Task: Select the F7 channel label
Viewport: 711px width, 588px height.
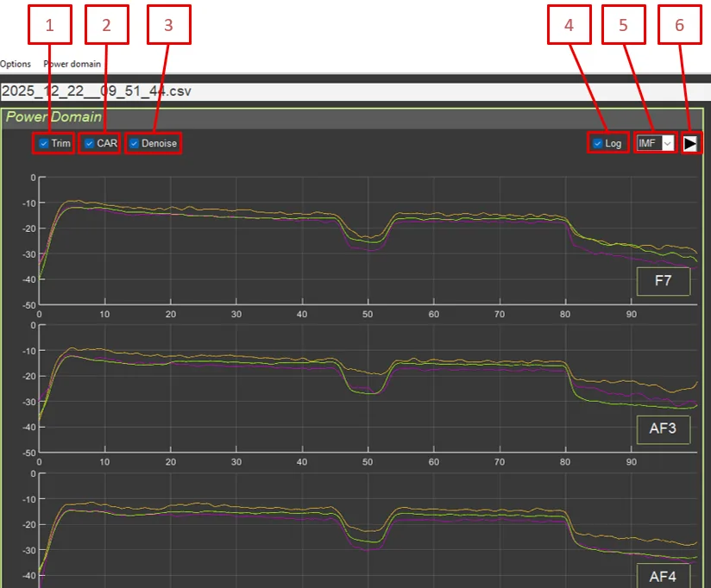Action: pyautogui.click(x=664, y=281)
